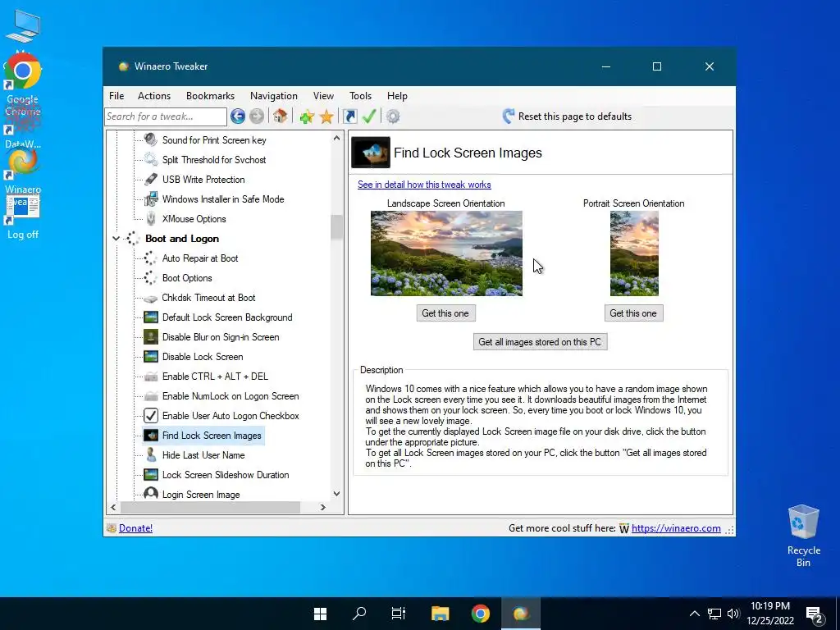Click the Sound for Print Screen key icon
This screenshot has height=630, width=840.
[151, 139]
